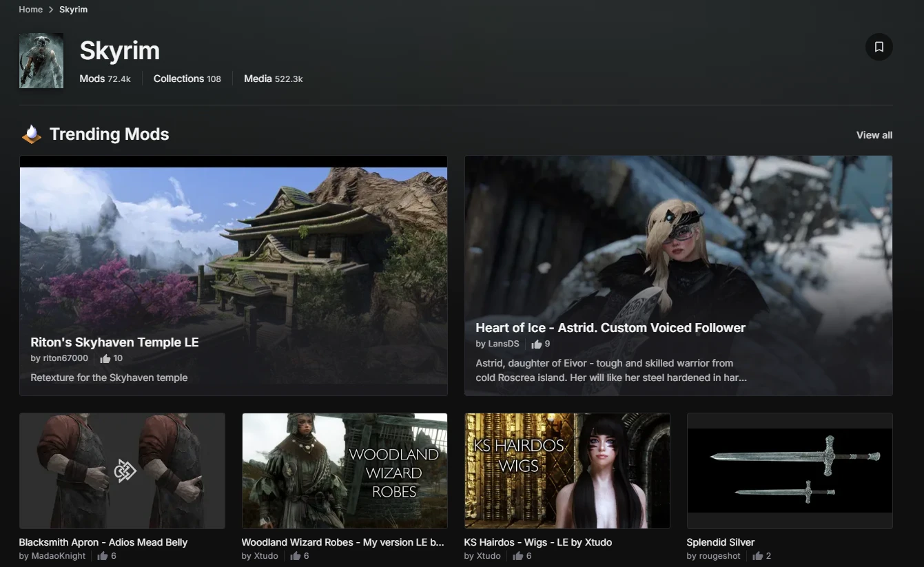Open the Skyrim game cover thumbnail

click(x=41, y=61)
